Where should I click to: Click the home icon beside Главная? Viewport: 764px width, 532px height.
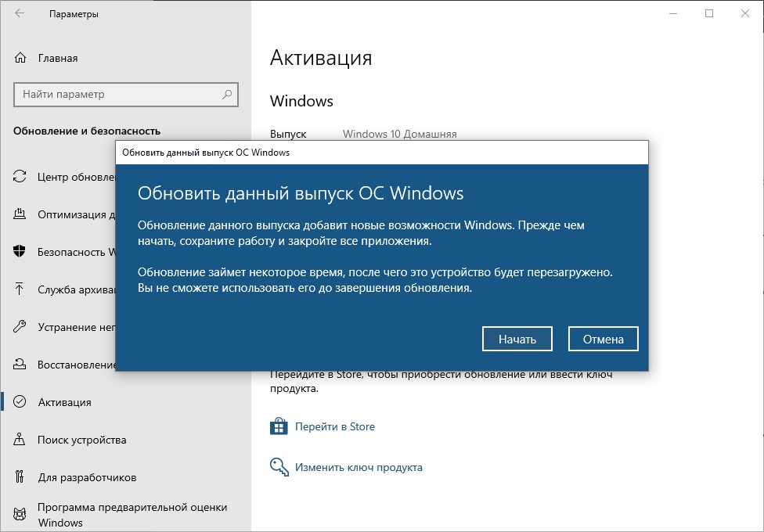point(20,58)
